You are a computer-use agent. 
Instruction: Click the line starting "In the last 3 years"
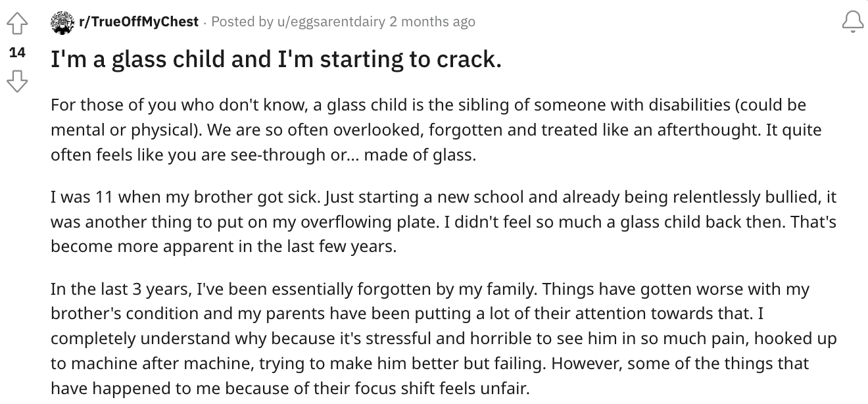pyautogui.click(x=429, y=290)
